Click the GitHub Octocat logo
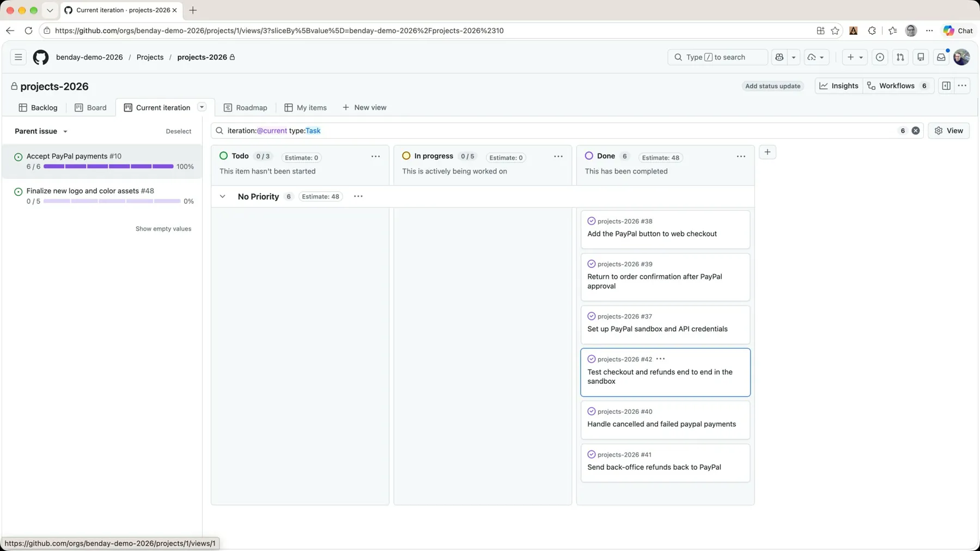The image size is (980, 551). (x=41, y=57)
